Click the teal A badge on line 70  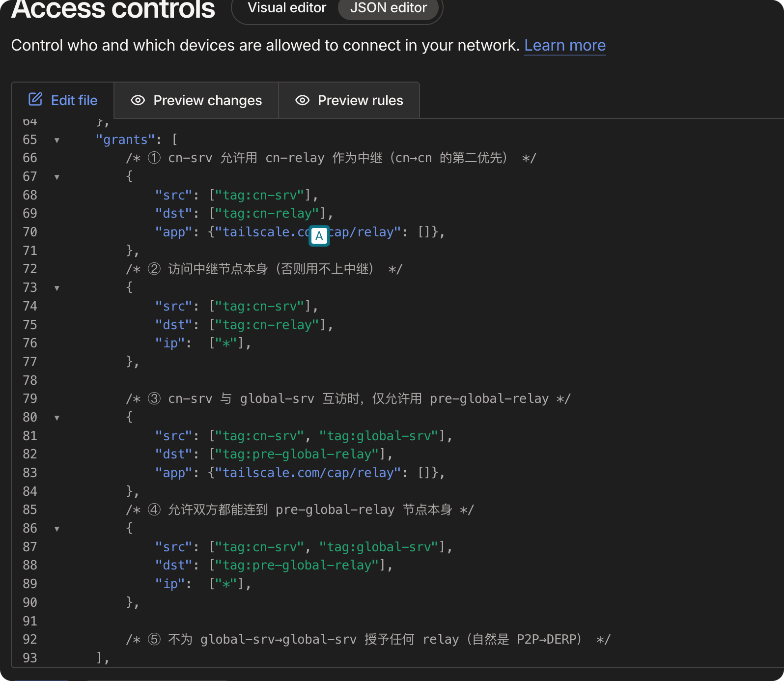click(319, 236)
